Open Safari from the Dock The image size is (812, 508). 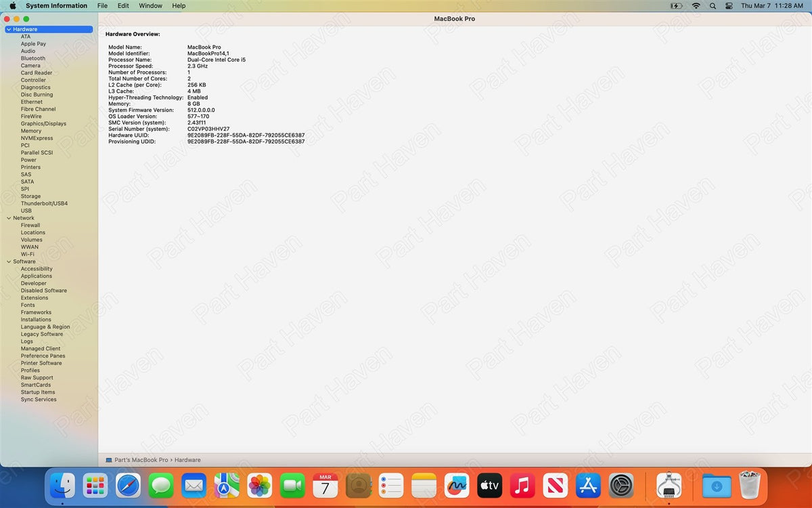point(128,485)
